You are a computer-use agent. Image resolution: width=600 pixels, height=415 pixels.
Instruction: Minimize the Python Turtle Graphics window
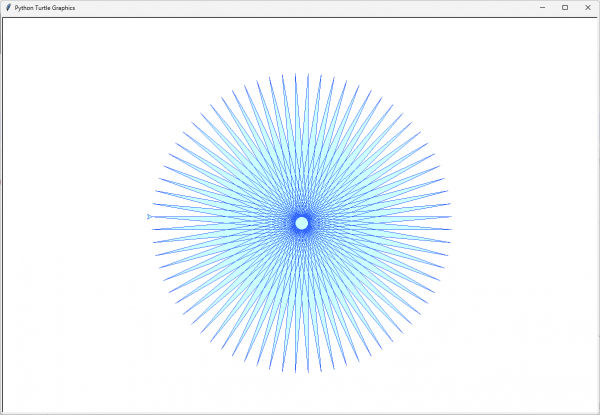[x=542, y=8]
